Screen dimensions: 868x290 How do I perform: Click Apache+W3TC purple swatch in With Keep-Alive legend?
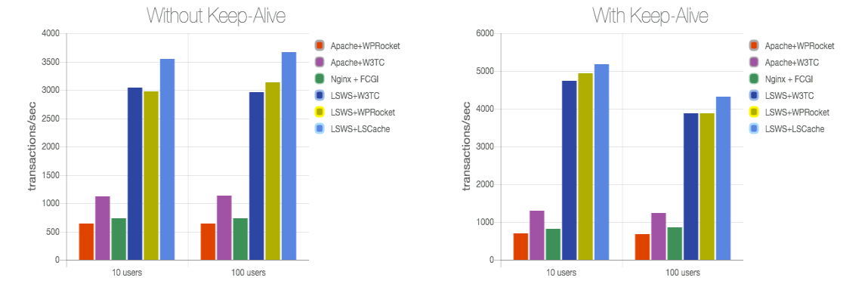tap(754, 63)
